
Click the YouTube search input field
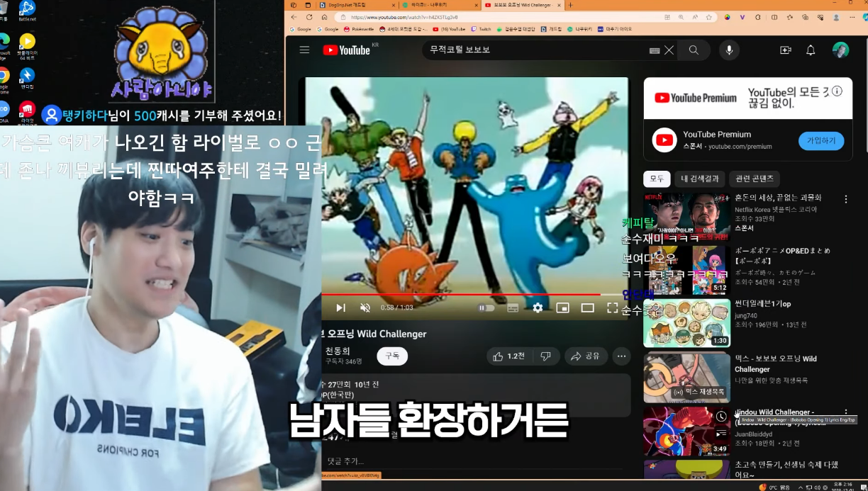(x=535, y=50)
